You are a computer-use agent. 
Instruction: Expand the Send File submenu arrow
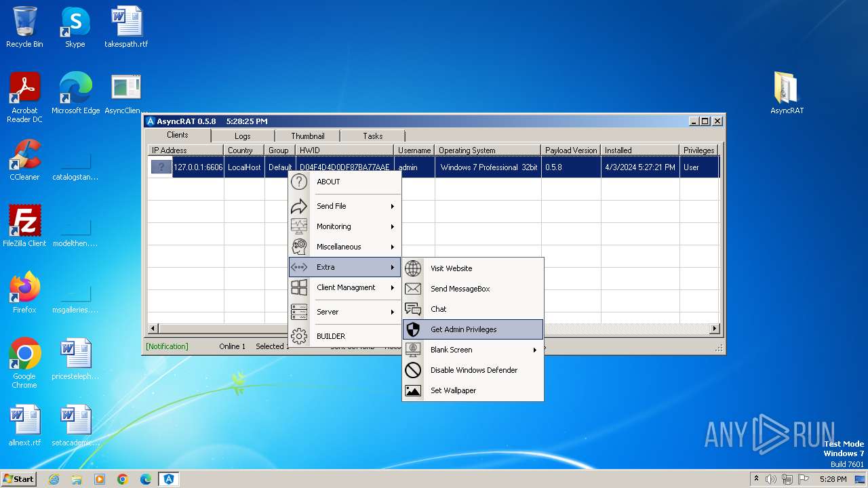pyautogui.click(x=393, y=206)
